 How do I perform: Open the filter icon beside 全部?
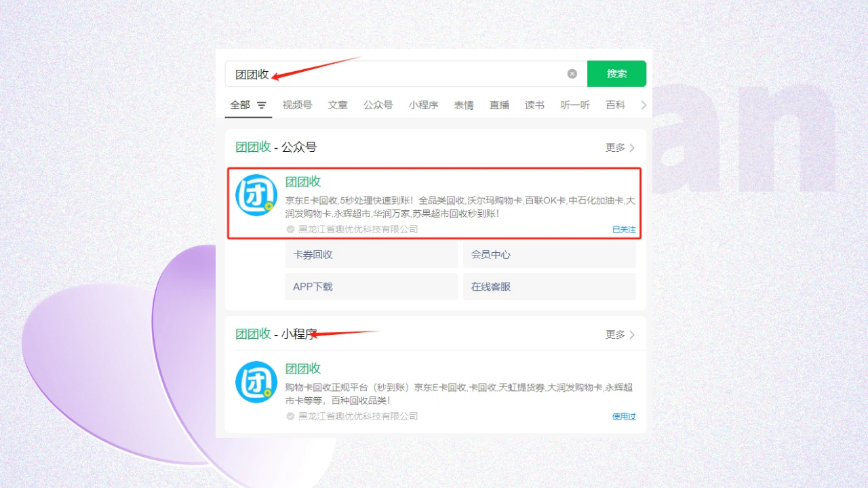click(x=262, y=106)
